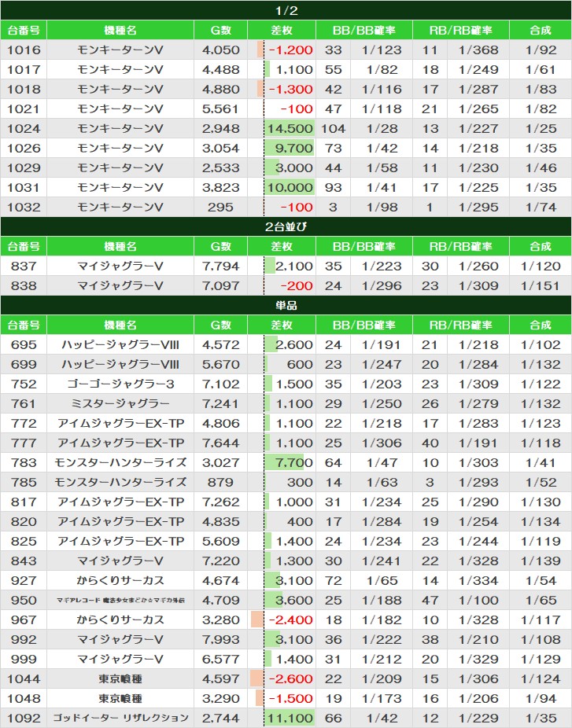The image size is (572, 728).
Task: Select '差枚' header in the 単品 table
Action: tap(282, 325)
